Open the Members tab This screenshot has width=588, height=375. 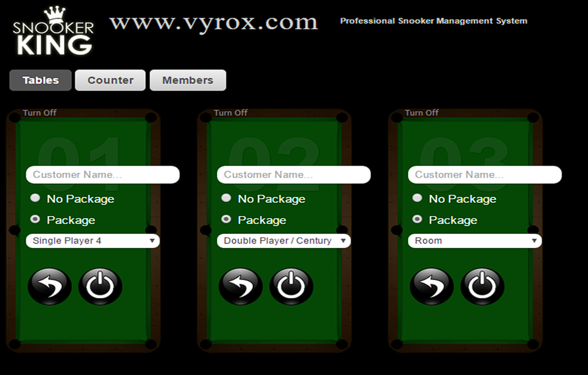pyautogui.click(x=188, y=80)
